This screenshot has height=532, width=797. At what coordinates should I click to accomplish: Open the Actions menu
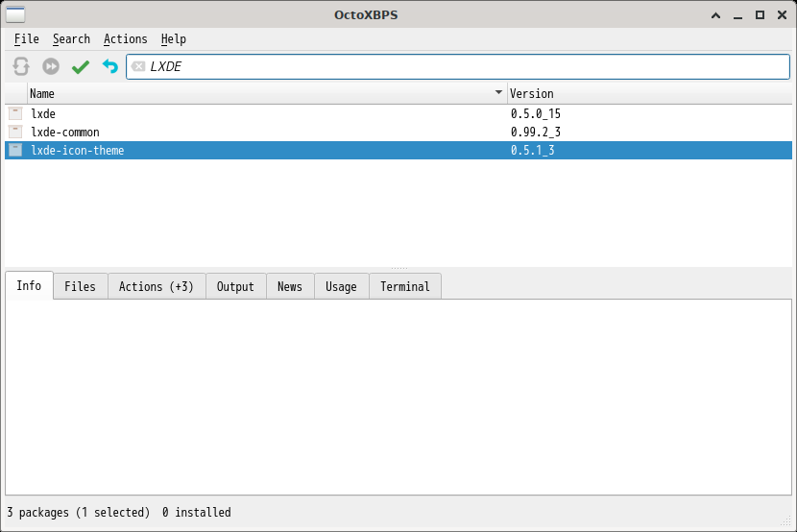[x=126, y=39]
